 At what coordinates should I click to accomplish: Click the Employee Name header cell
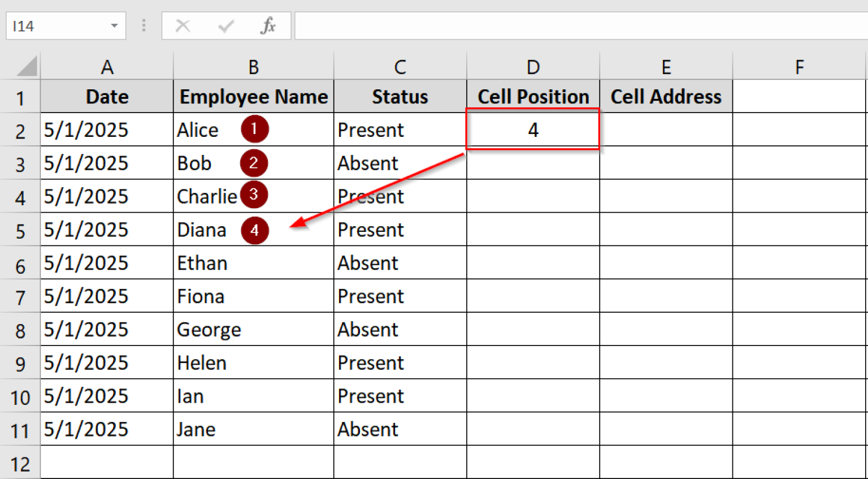[253, 97]
